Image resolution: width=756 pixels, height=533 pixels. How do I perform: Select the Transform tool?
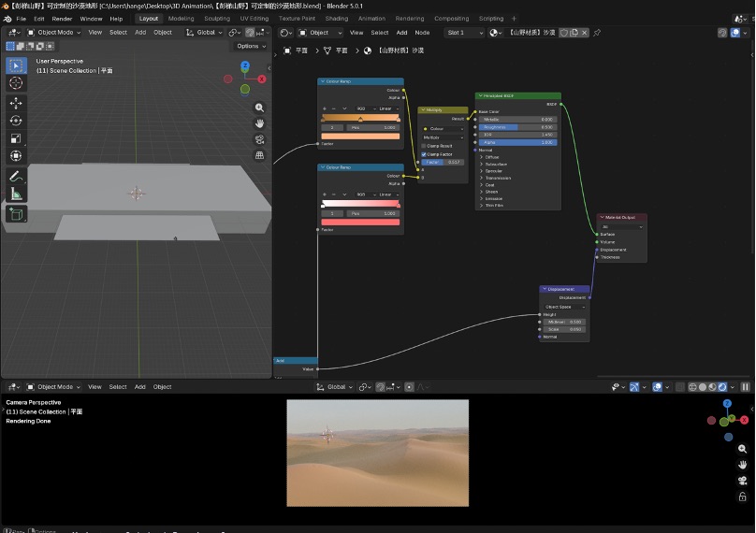[x=16, y=155]
